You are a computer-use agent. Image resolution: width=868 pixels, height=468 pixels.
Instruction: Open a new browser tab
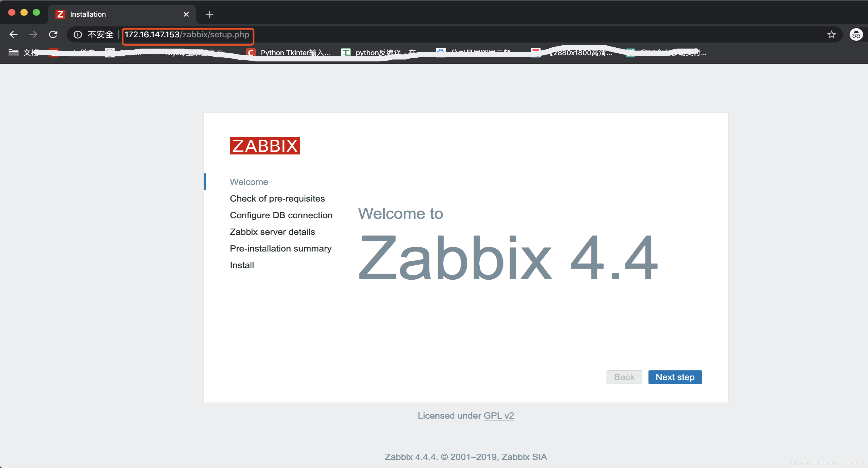209,14
